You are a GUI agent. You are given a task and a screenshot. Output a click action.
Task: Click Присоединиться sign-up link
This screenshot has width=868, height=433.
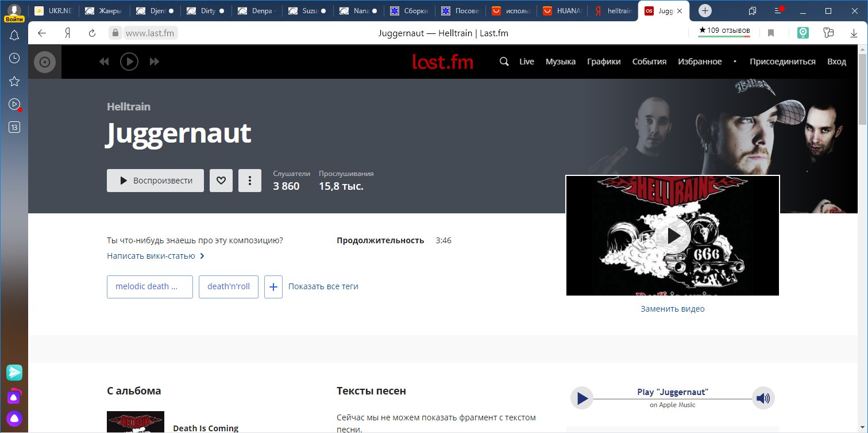coord(782,62)
